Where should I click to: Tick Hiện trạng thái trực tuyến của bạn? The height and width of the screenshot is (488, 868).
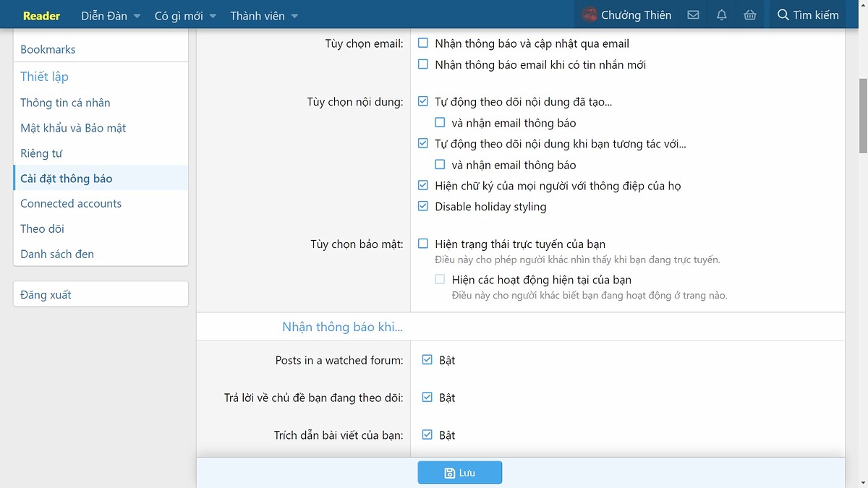423,244
